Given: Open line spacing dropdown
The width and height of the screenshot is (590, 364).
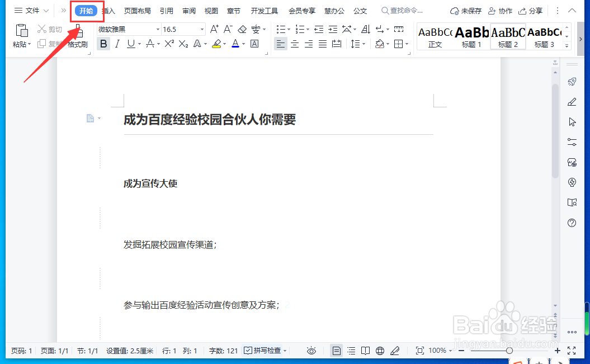Looking at the screenshot, I should coord(364,44).
